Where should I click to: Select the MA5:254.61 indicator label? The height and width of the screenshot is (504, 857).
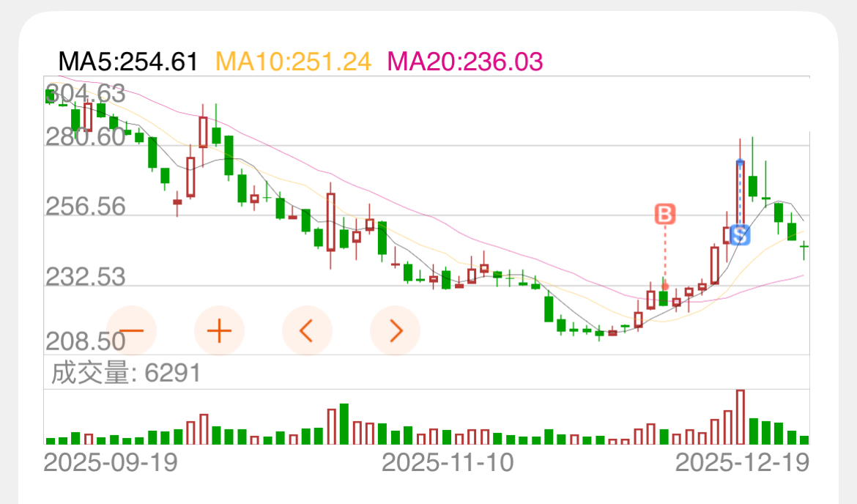(x=128, y=62)
